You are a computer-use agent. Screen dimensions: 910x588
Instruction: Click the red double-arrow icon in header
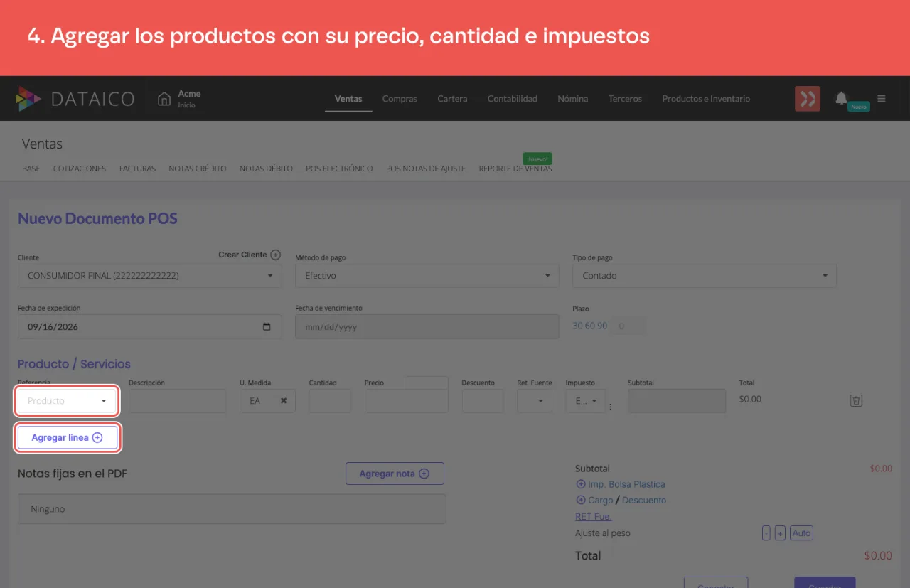[x=807, y=99]
